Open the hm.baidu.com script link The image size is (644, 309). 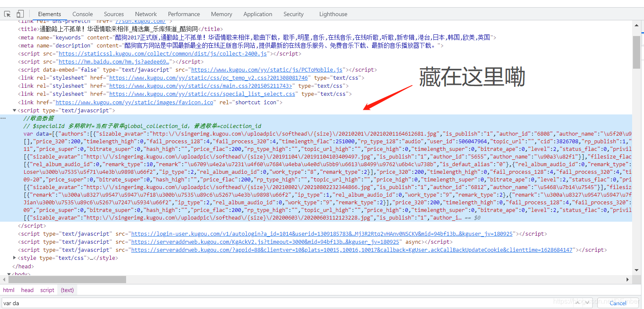pyautogui.click(x=115, y=62)
